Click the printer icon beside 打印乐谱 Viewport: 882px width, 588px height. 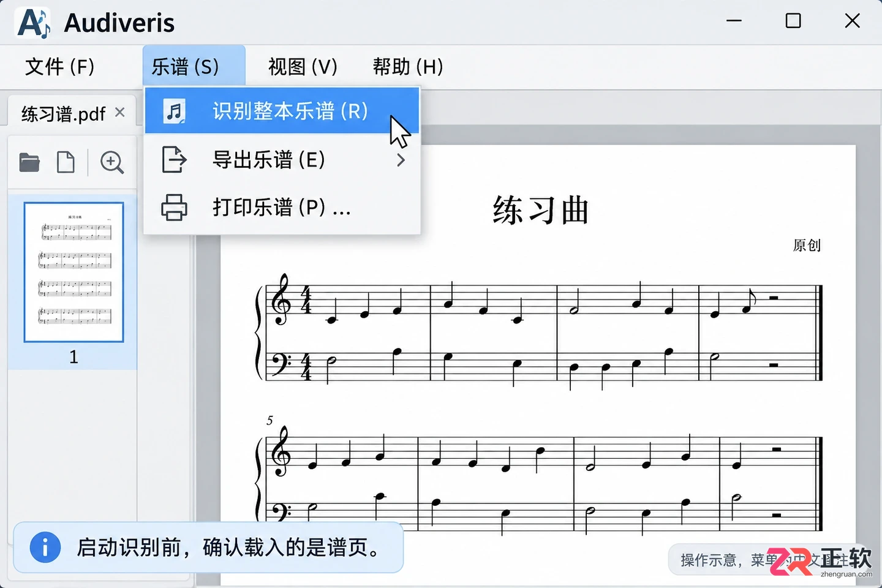pos(174,207)
